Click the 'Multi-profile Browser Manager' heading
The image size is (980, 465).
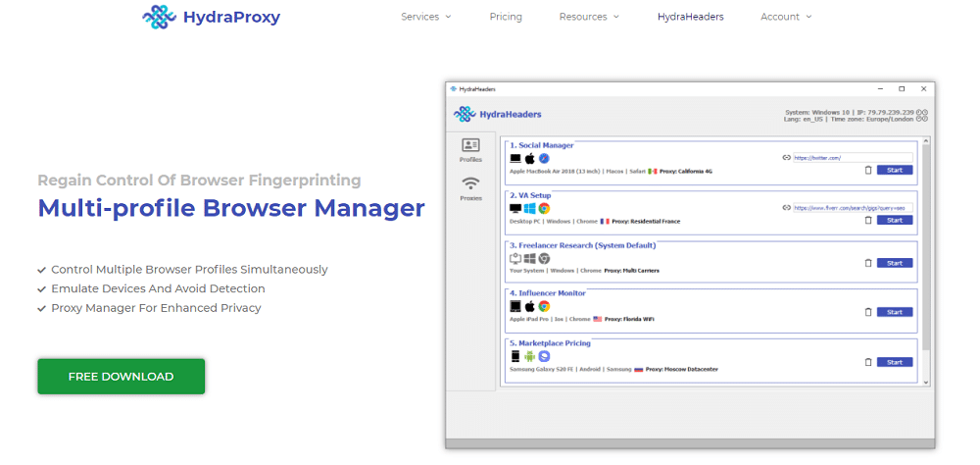(x=231, y=208)
